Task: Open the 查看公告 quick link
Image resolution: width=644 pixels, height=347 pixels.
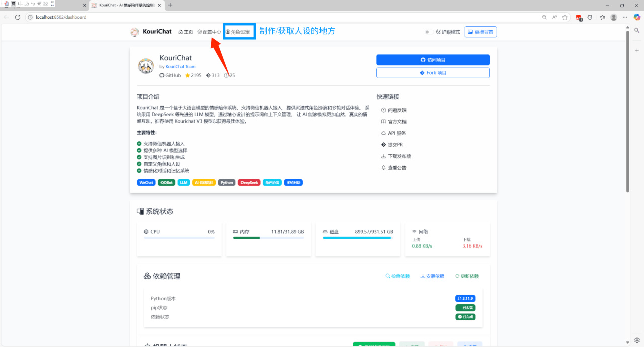Action: pos(394,168)
